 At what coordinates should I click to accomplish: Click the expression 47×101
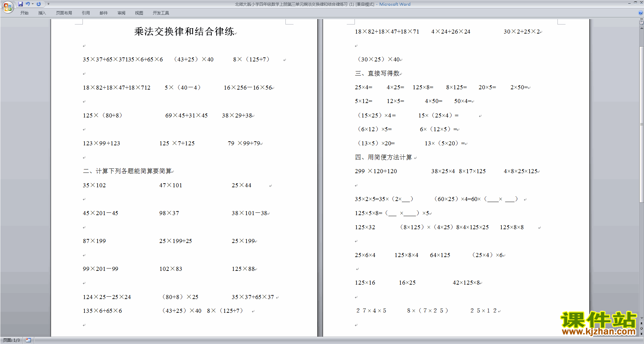coord(170,185)
